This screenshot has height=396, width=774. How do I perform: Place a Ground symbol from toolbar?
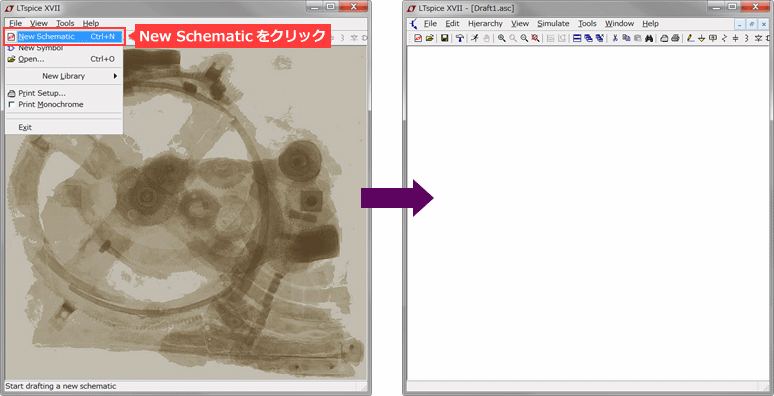[x=701, y=38]
